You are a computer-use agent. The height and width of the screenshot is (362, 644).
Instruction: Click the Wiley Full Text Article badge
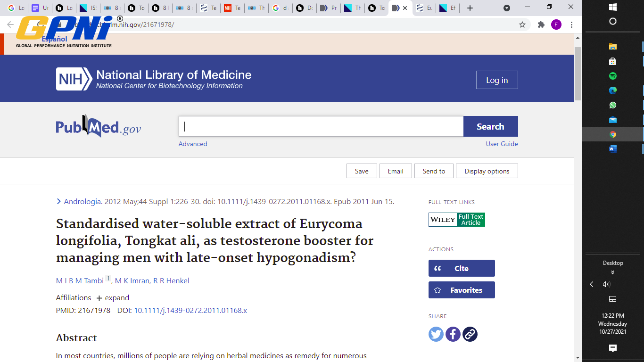click(x=456, y=220)
